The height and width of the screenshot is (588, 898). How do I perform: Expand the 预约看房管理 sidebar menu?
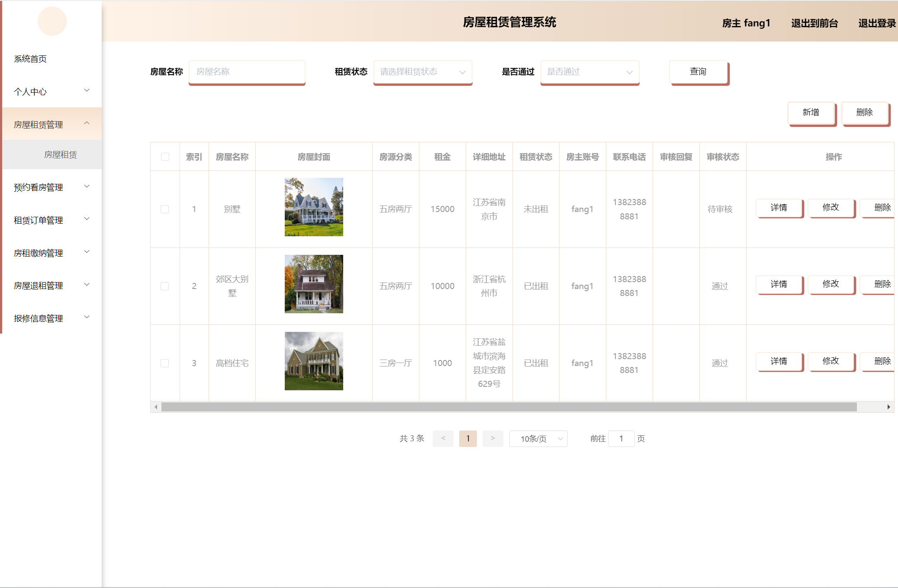(x=51, y=187)
